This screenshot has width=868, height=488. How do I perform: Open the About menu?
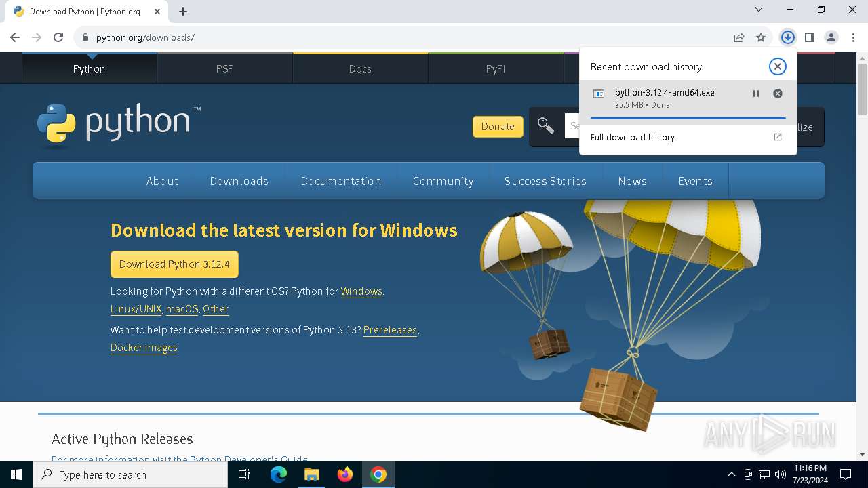click(162, 181)
